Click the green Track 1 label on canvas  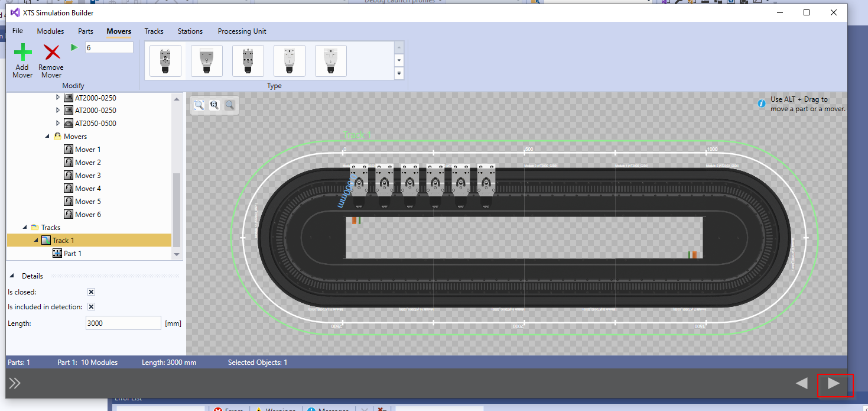coord(358,135)
